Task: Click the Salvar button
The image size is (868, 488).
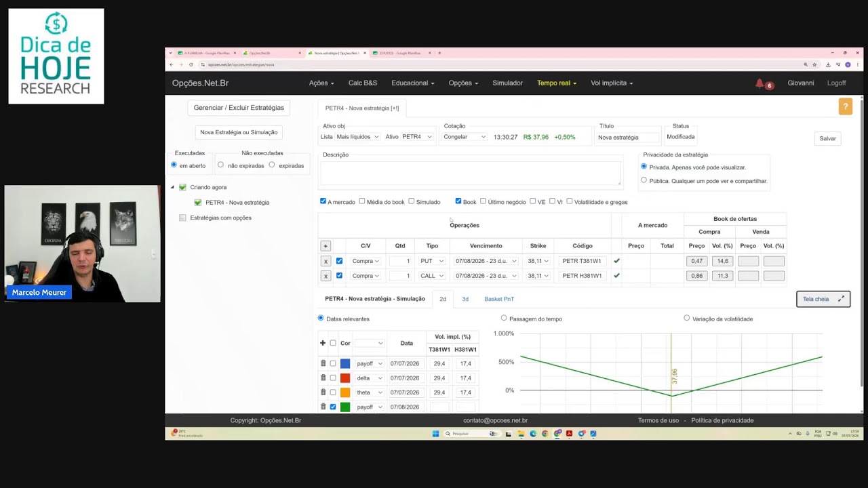Action: pos(827,138)
